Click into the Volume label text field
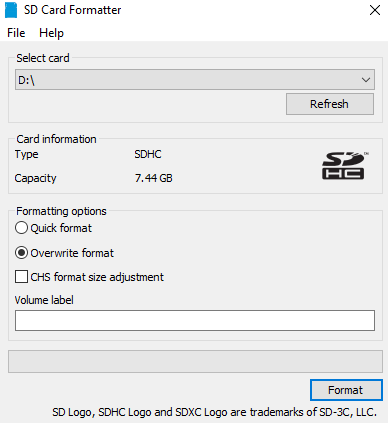The height and width of the screenshot is (423, 388). coord(195,320)
